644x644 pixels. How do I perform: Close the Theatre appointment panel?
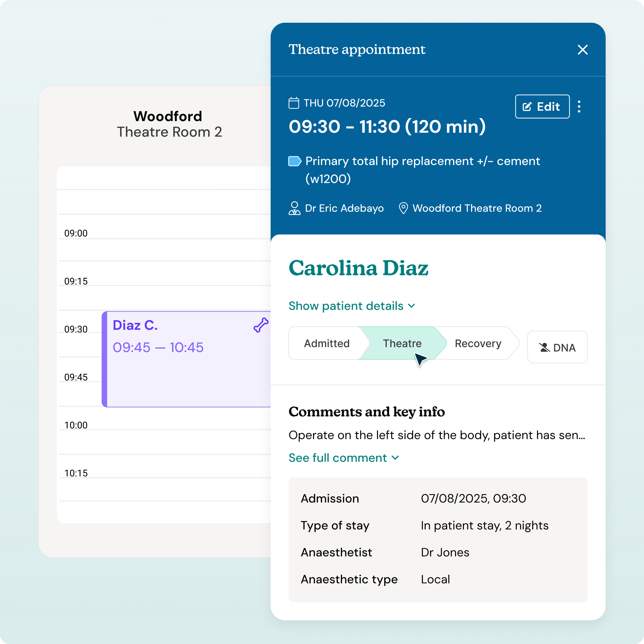pyautogui.click(x=582, y=50)
